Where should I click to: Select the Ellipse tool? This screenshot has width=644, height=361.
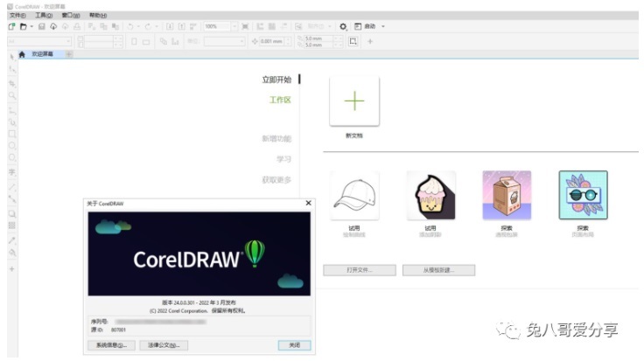pos(12,146)
